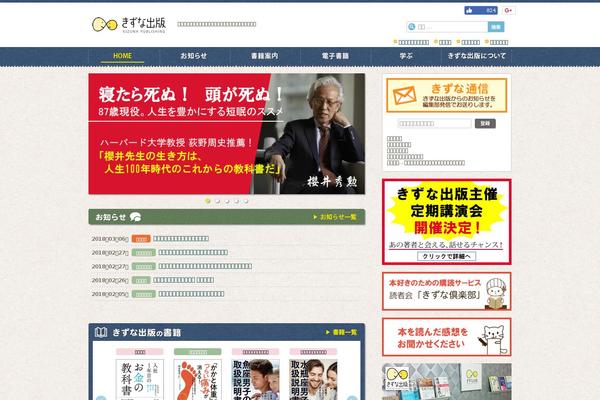Open the 読者会「きずな倶楽部」banner
The width and height of the screenshot is (600, 400).
click(x=447, y=291)
